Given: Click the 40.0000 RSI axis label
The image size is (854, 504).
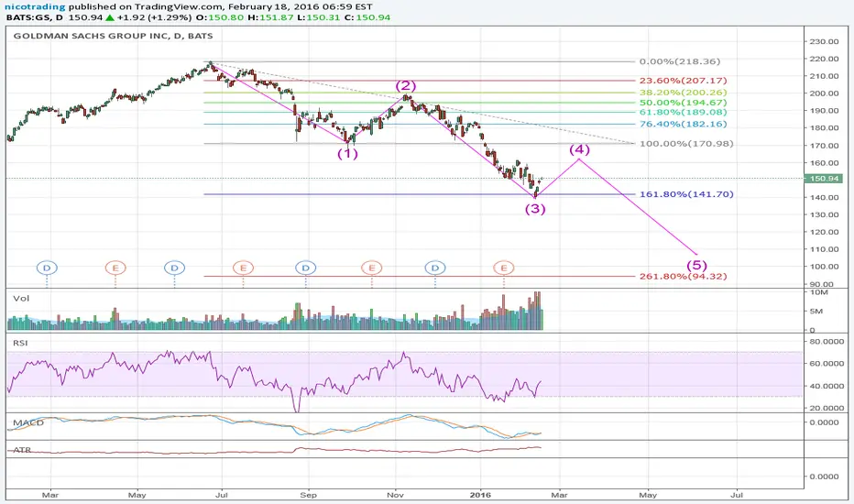Looking at the screenshot, I should [827, 386].
